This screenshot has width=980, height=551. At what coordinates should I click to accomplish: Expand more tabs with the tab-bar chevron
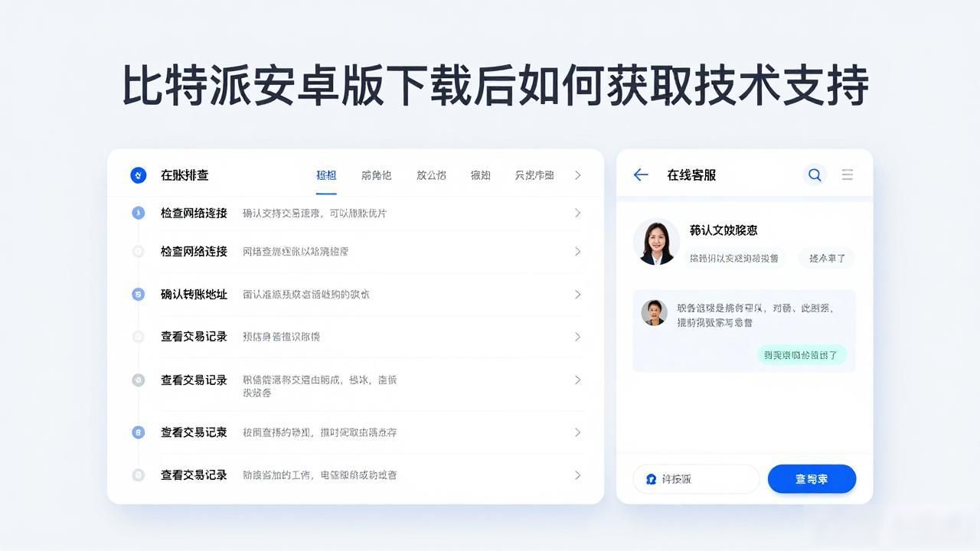point(577,175)
